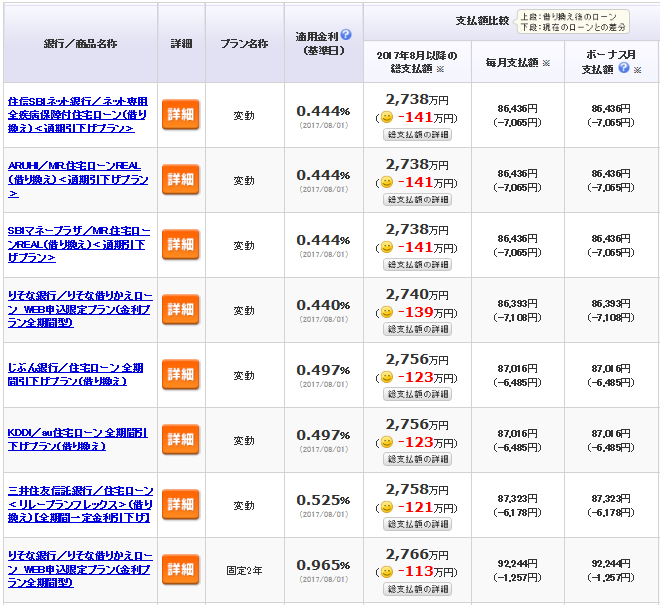This screenshot has height=605, width=660.
Task: Click ボーナス月支払額 value 87,016円 in the KDDI row
Action: point(611,434)
